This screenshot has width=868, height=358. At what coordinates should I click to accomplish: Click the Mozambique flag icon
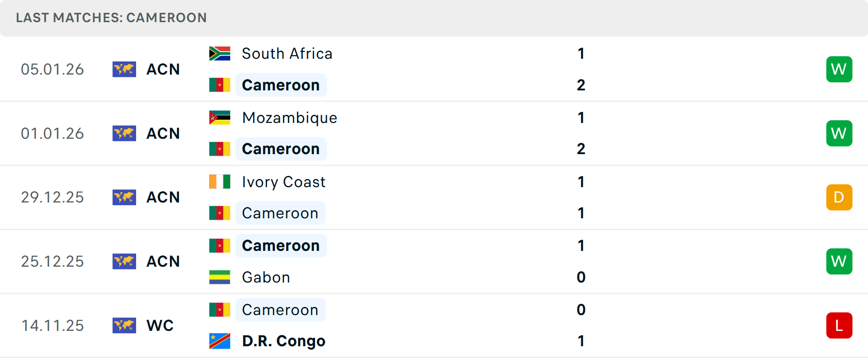tap(220, 118)
